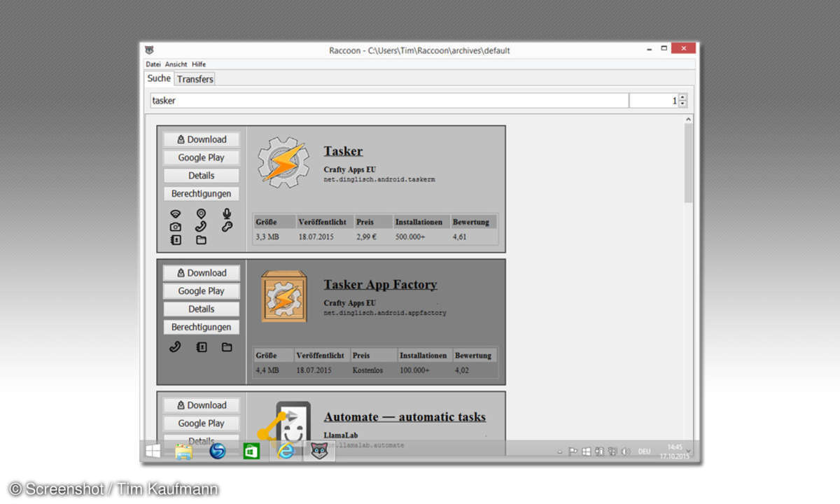Open the Datei menu
Image resolution: width=840 pixels, height=504 pixels.
pos(153,64)
